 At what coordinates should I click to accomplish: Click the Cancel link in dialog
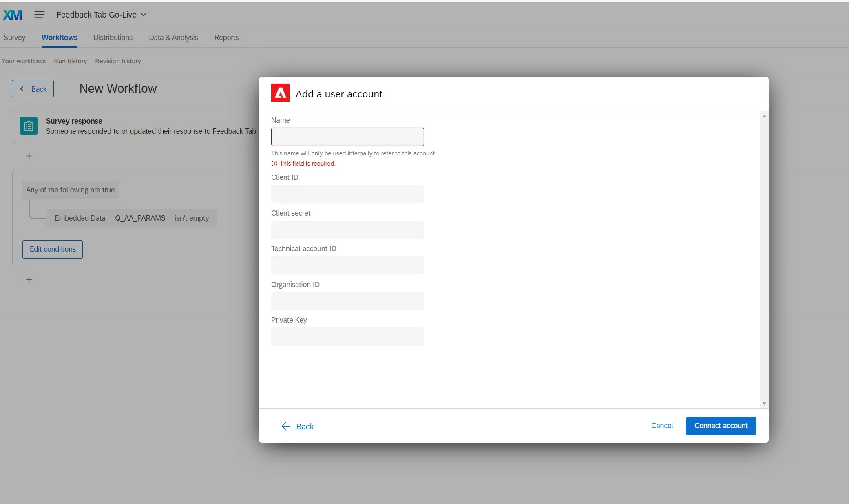[x=662, y=426]
